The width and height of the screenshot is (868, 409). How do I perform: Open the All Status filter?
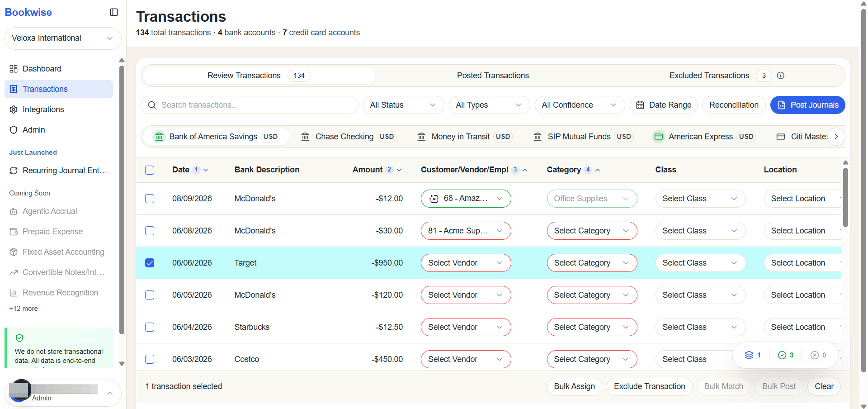(x=403, y=105)
